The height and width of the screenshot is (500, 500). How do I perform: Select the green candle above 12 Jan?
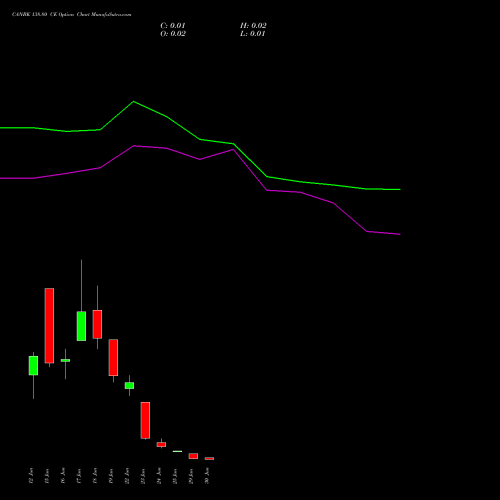(x=33, y=366)
